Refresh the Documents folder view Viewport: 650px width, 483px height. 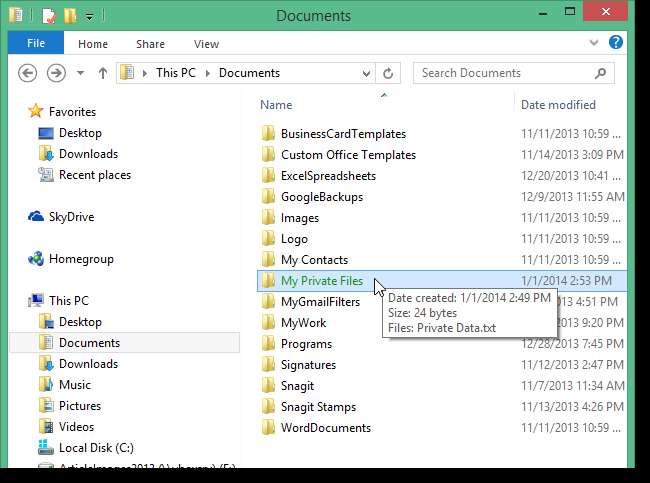click(388, 73)
